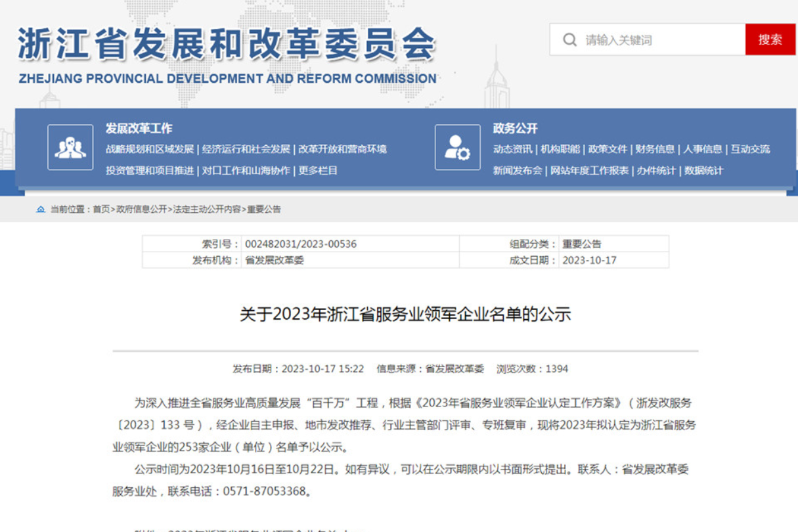Screen dimensions: 798x532
Task: Click the 发展改革工作 people icon
Action: coord(70,147)
